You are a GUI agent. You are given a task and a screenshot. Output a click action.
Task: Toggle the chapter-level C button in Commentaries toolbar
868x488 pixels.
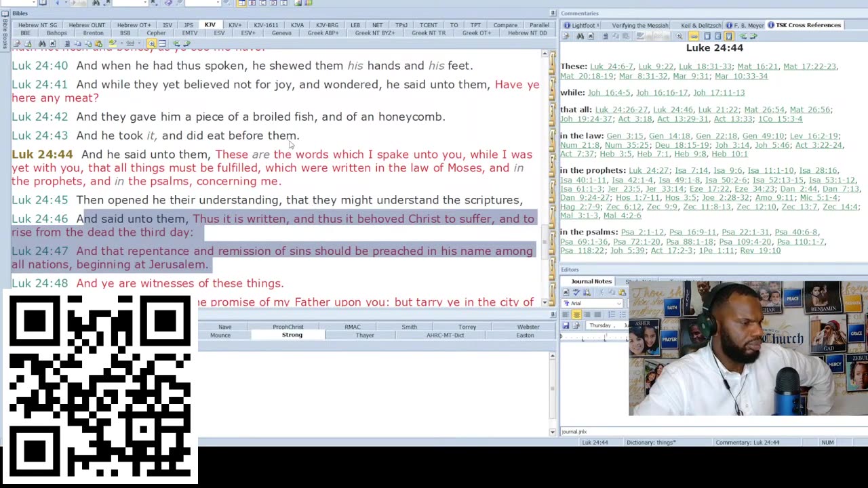pyautogui.click(x=717, y=36)
